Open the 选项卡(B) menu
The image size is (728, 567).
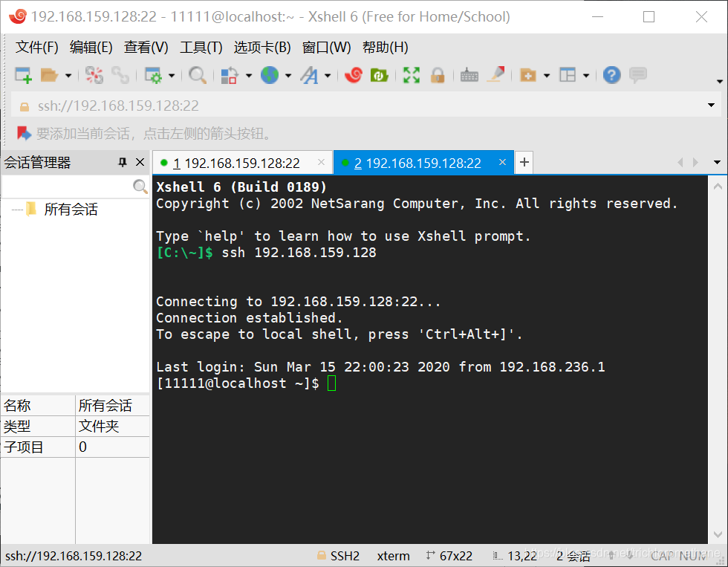pyautogui.click(x=262, y=48)
